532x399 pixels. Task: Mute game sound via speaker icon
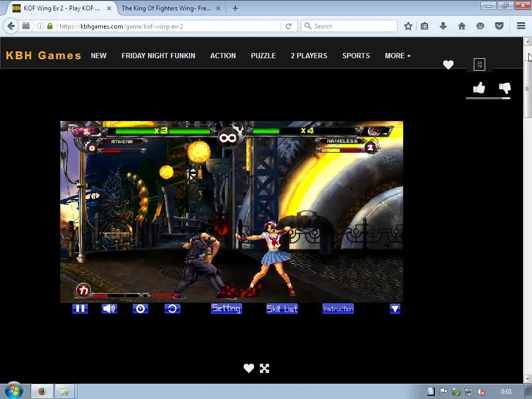109,309
